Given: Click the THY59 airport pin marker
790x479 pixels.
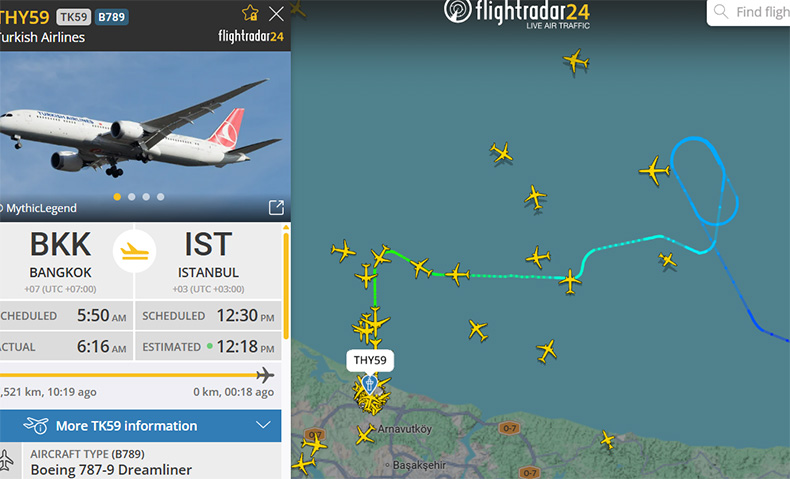Looking at the screenshot, I should pyautogui.click(x=369, y=385).
